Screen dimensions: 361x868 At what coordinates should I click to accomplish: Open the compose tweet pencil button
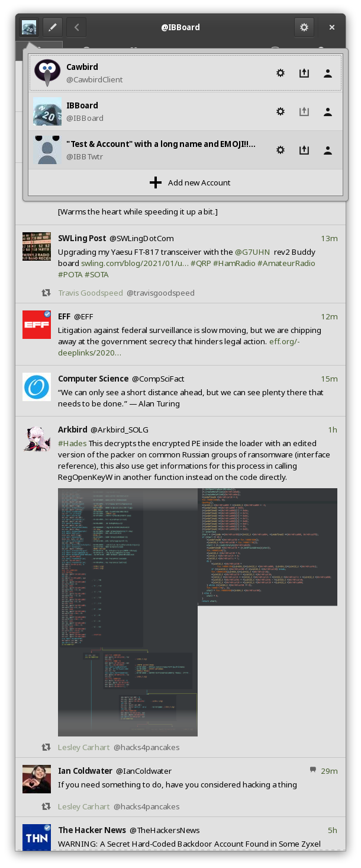(53, 27)
